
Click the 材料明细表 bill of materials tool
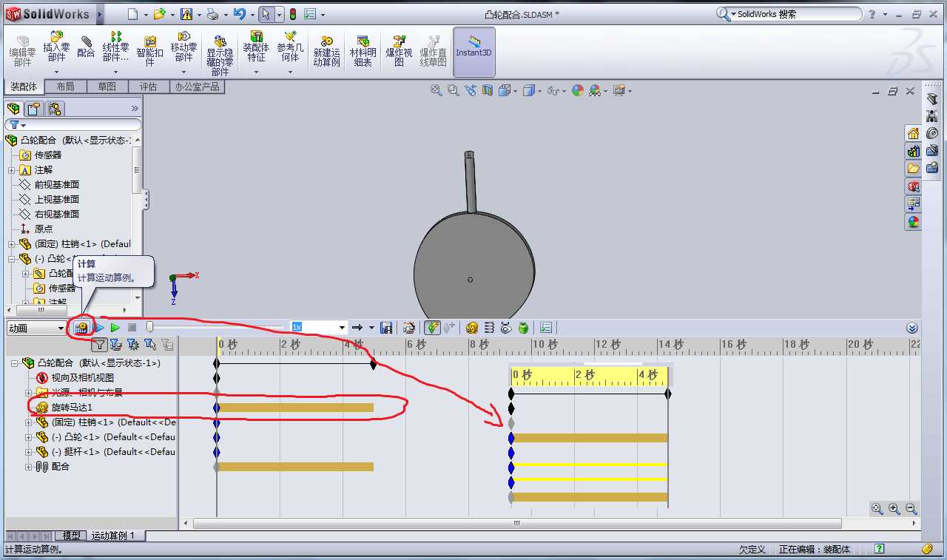click(x=363, y=51)
